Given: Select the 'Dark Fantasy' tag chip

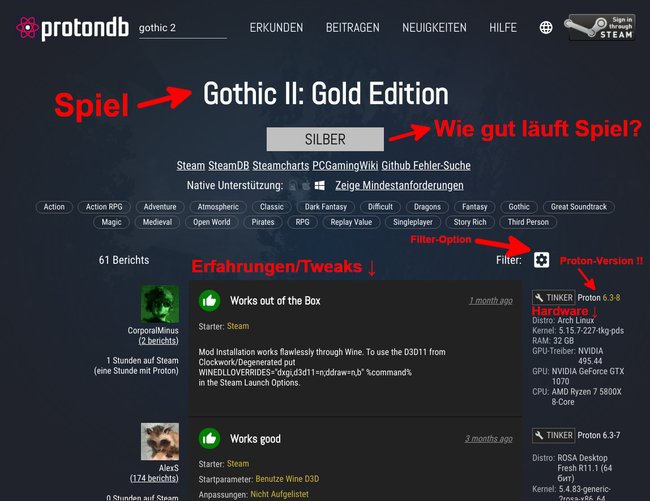Looking at the screenshot, I should [325, 207].
